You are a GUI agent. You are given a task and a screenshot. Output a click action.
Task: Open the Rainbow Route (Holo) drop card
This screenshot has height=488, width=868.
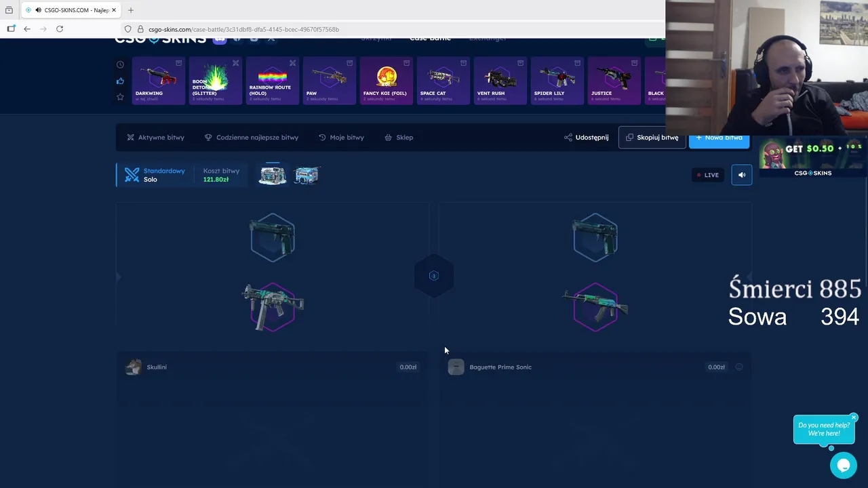272,81
